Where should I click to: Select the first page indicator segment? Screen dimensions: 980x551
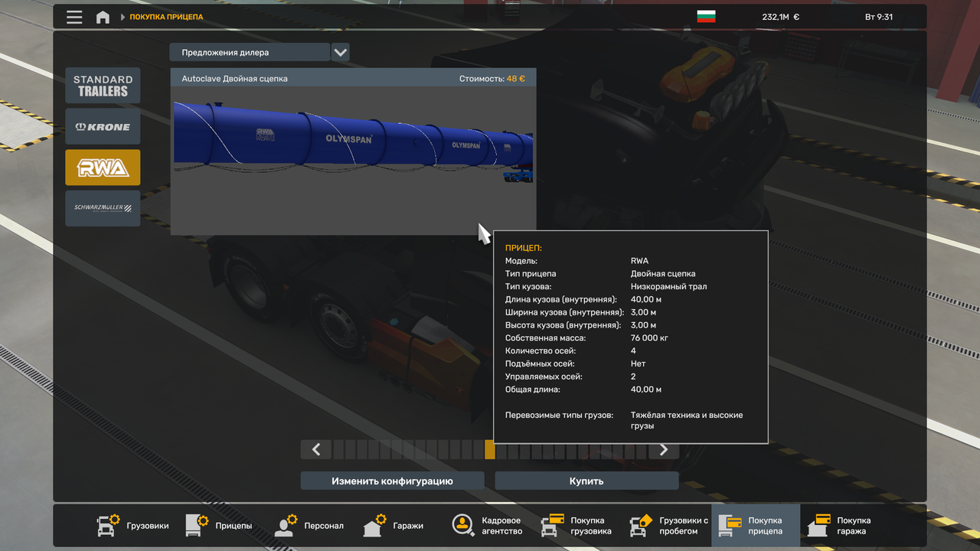[x=339, y=450]
